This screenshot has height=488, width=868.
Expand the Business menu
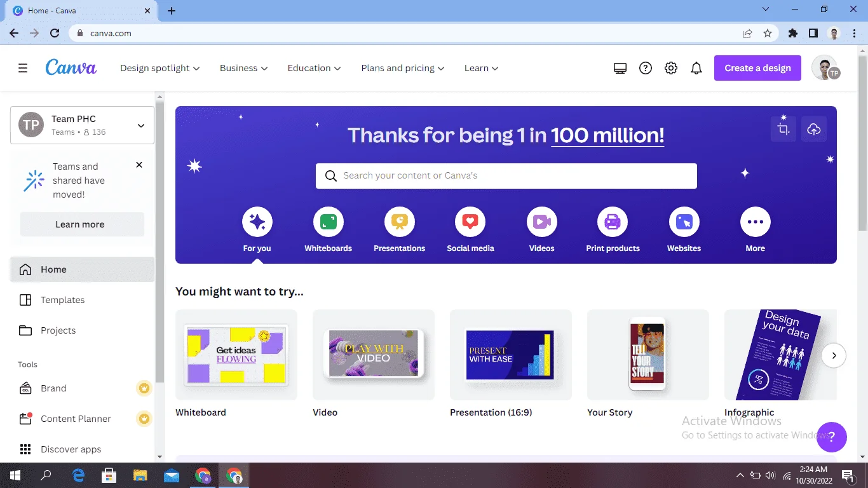click(x=244, y=68)
